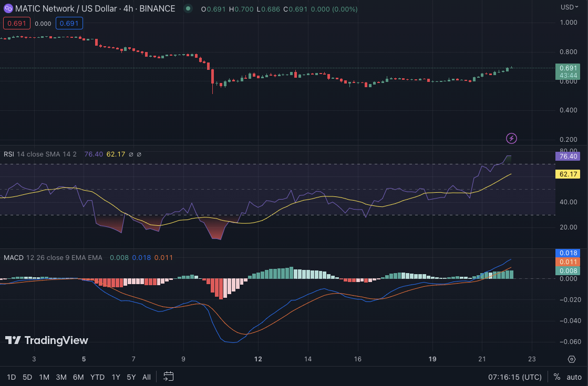Click the open price O0.691 value
Viewport: 588px width, 386px height.
point(213,9)
